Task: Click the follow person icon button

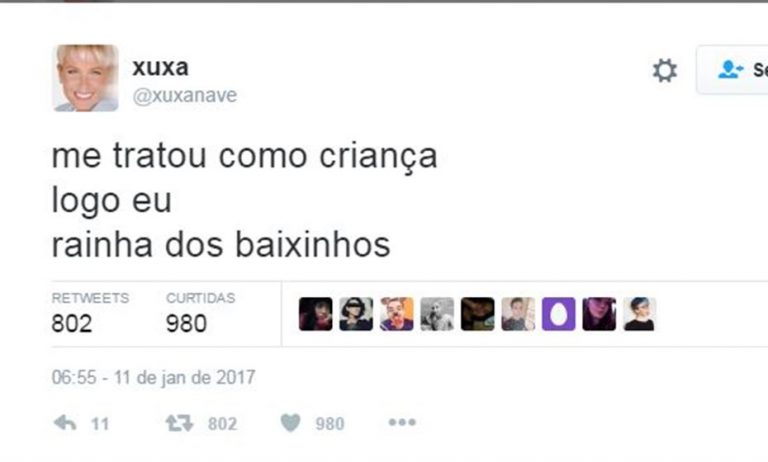Action: [x=732, y=70]
